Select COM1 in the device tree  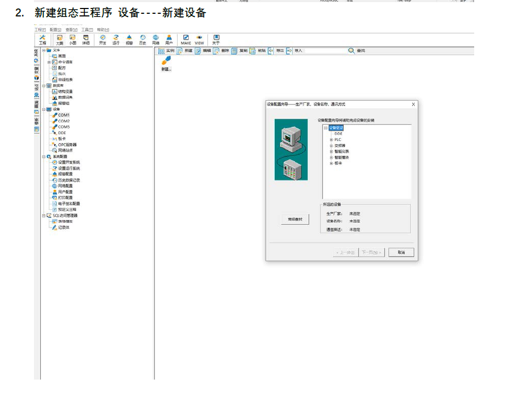click(64, 115)
